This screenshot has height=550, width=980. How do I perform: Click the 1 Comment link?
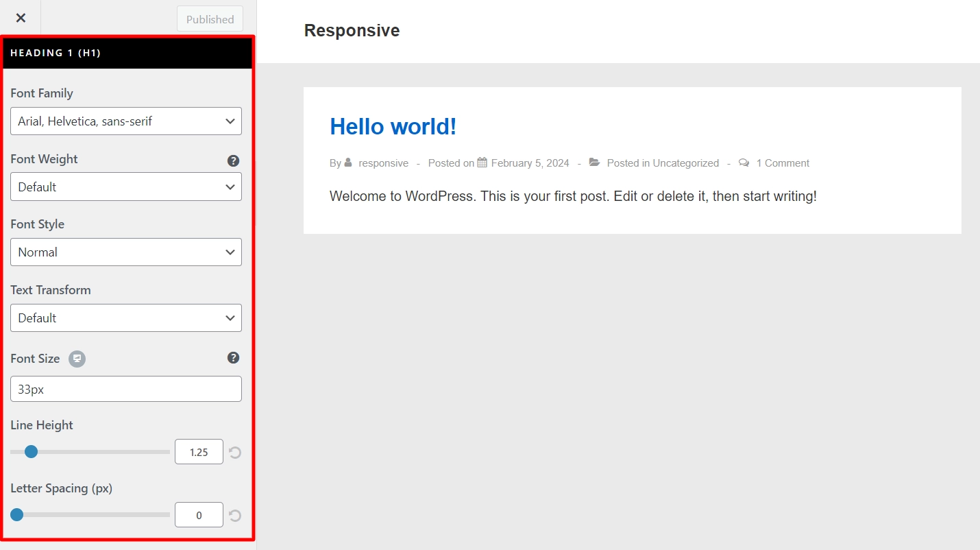coord(783,163)
